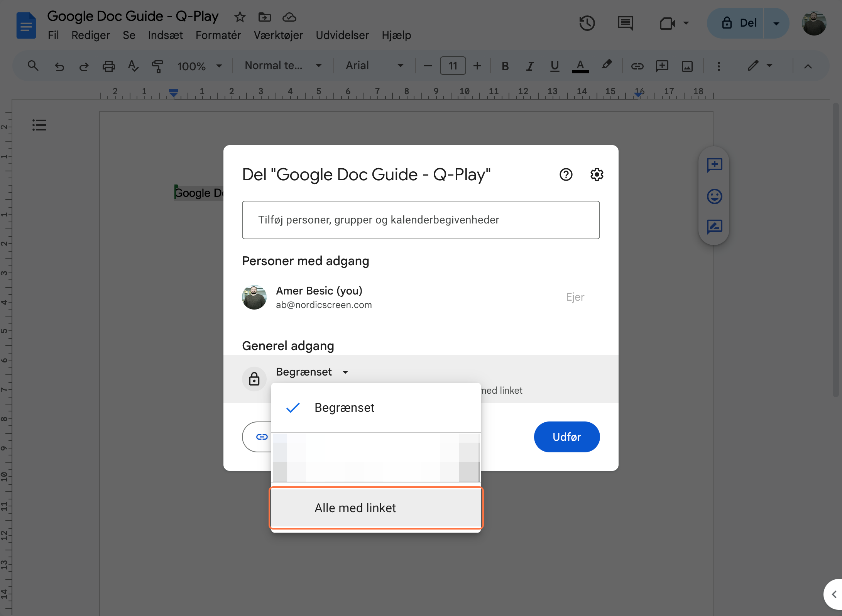Open comments history icon in header
Viewport: 842px width, 616px height.
[625, 23]
